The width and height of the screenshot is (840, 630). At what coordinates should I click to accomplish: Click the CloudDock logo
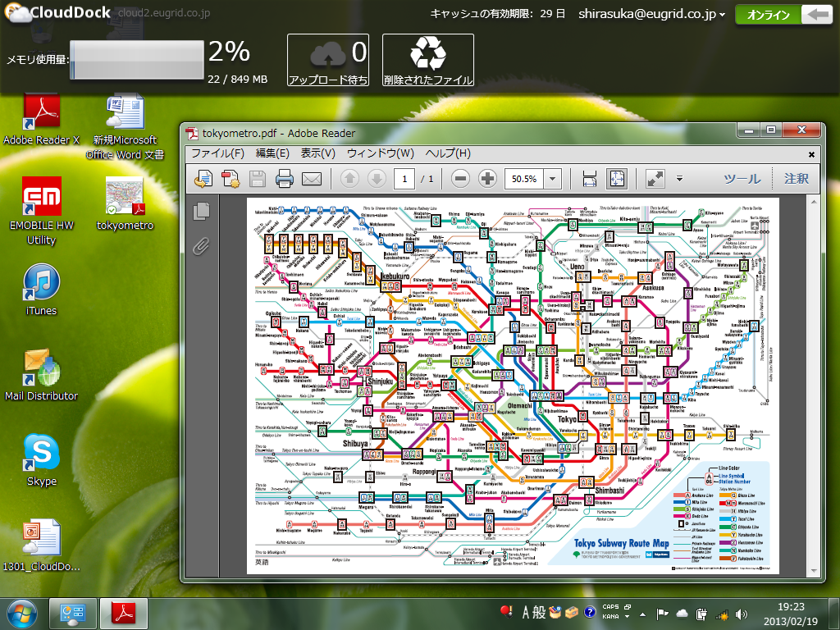(x=57, y=13)
